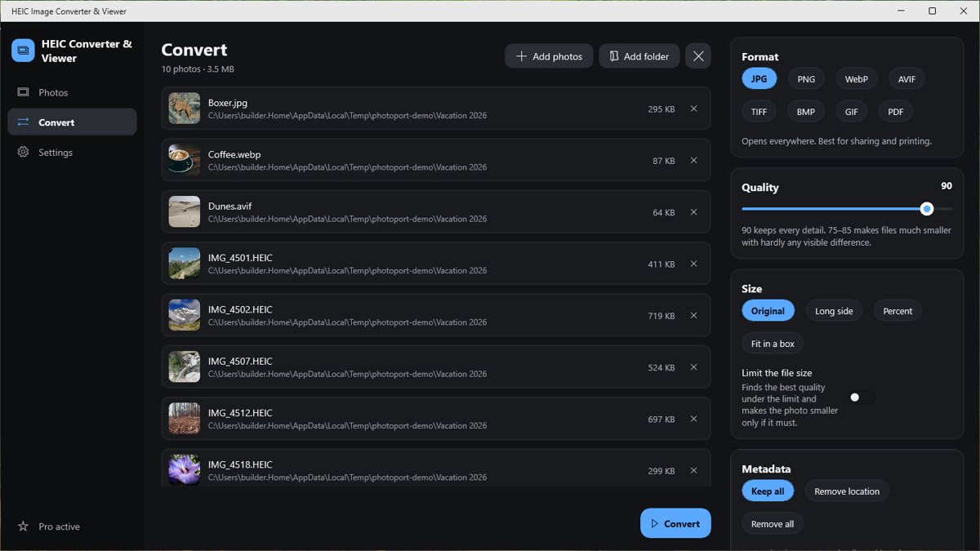The image size is (980, 551).
Task: Open the Photos page in sidebar
Action: pyautogui.click(x=72, y=92)
